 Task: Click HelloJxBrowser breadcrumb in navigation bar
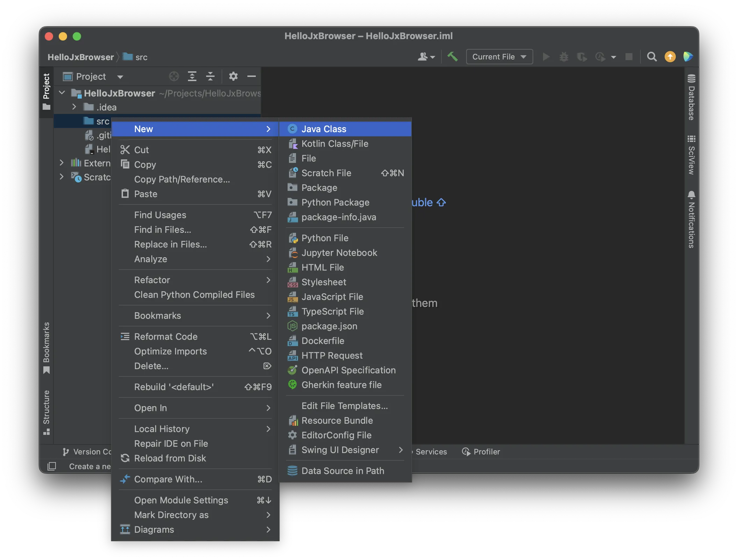tap(81, 57)
